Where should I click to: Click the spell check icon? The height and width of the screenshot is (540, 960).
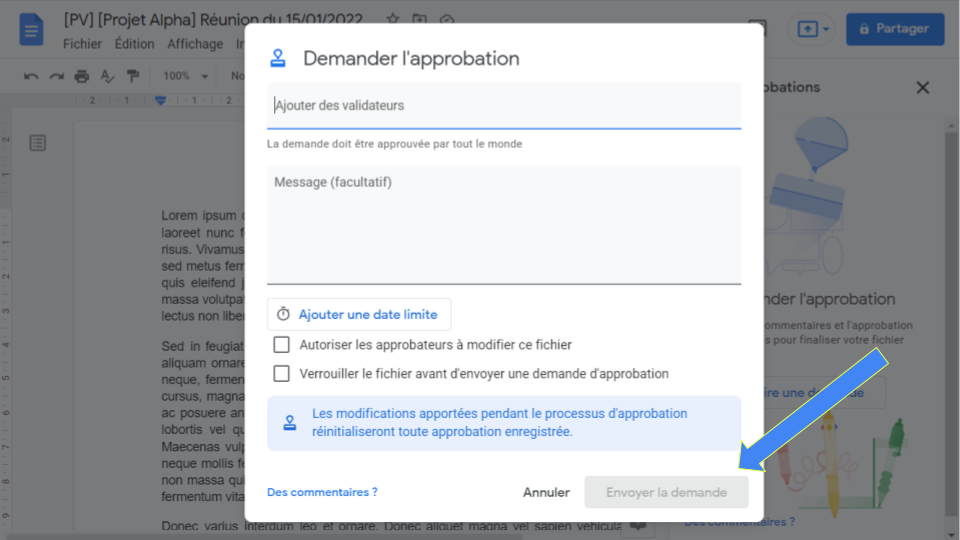click(107, 76)
